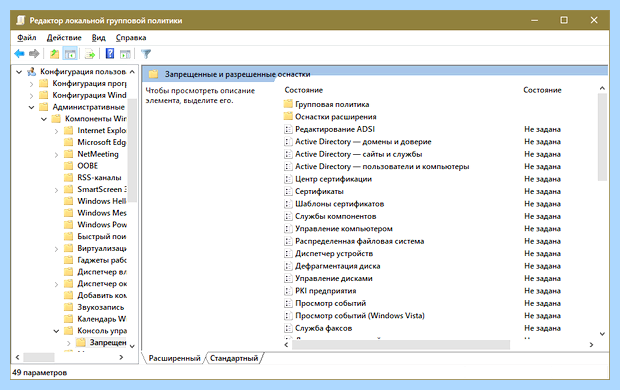The width and height of the screenshot is (620, 390).
Task: Select Шаблоны сертификатов policy
Action: pos(339,204)
